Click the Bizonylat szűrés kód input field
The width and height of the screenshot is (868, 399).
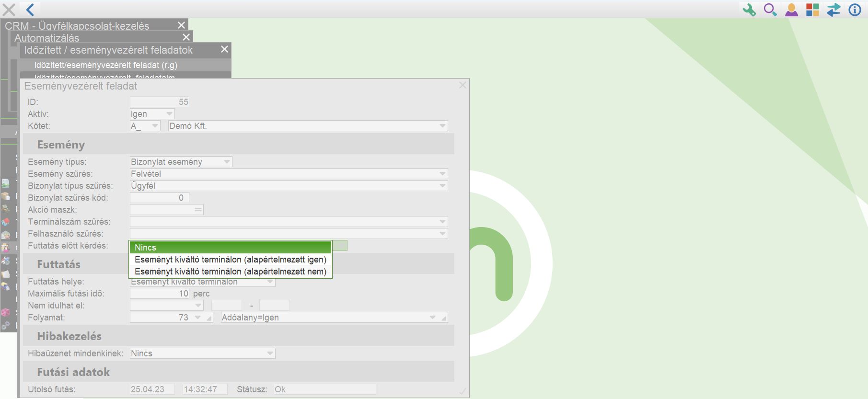(x=160, y=198)
